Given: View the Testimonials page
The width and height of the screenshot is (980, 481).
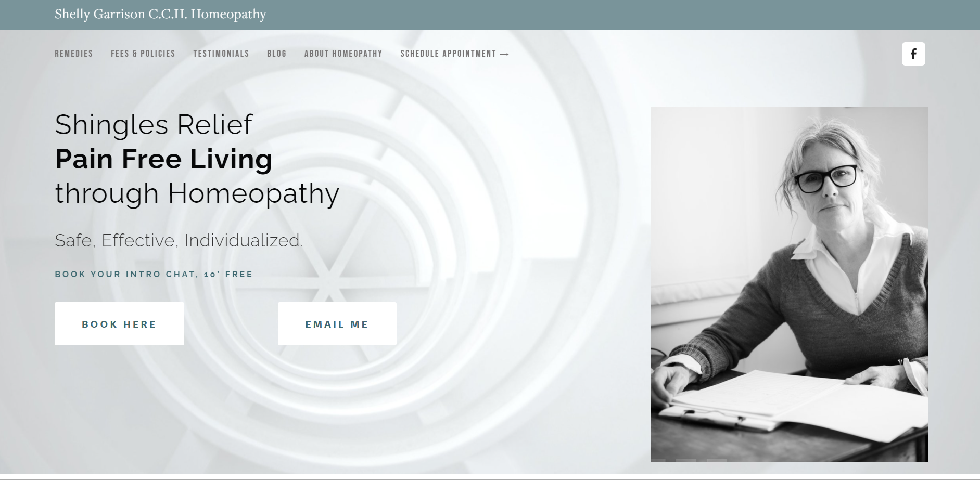Looking at the screenshot, I should coord(221,54).
